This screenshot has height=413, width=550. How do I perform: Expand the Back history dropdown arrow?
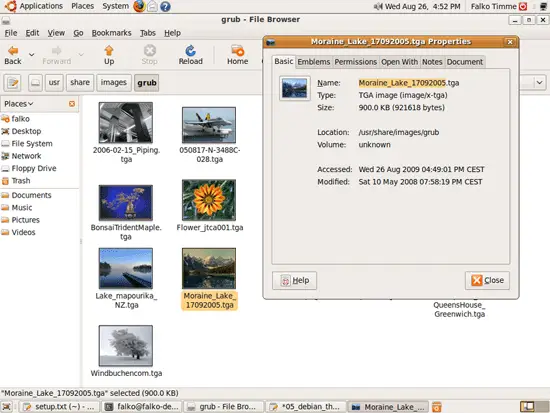point(31,55)
